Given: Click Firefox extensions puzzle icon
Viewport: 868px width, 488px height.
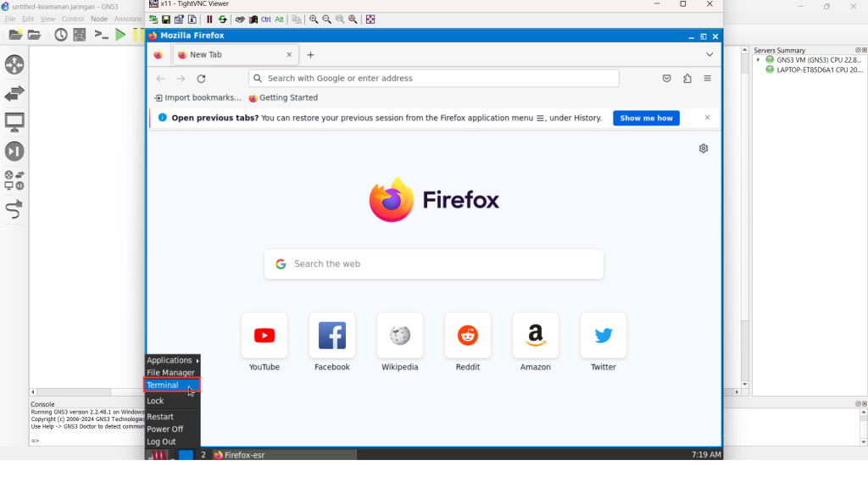Looking at the screenshot, I should point(687,79).
